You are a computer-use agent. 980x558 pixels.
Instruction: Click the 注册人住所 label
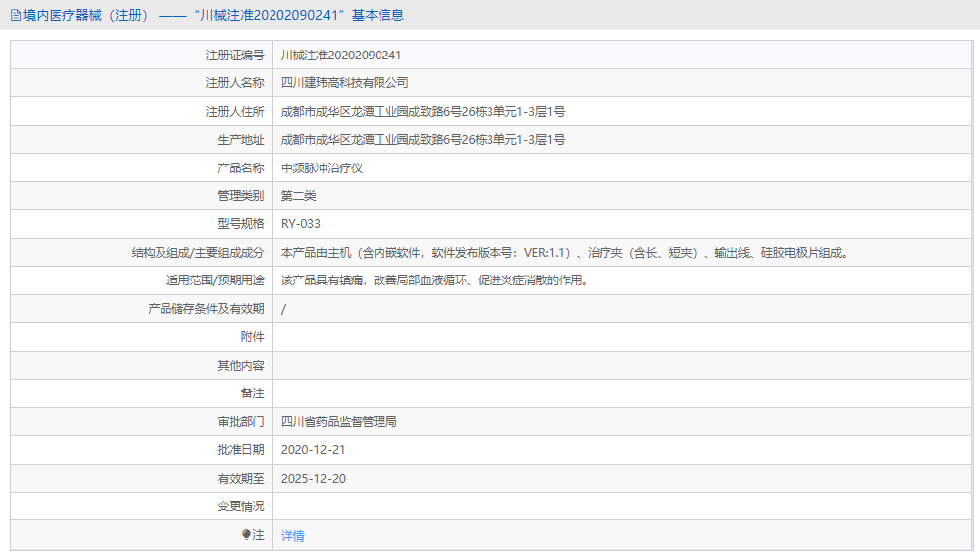coord(235,111)
